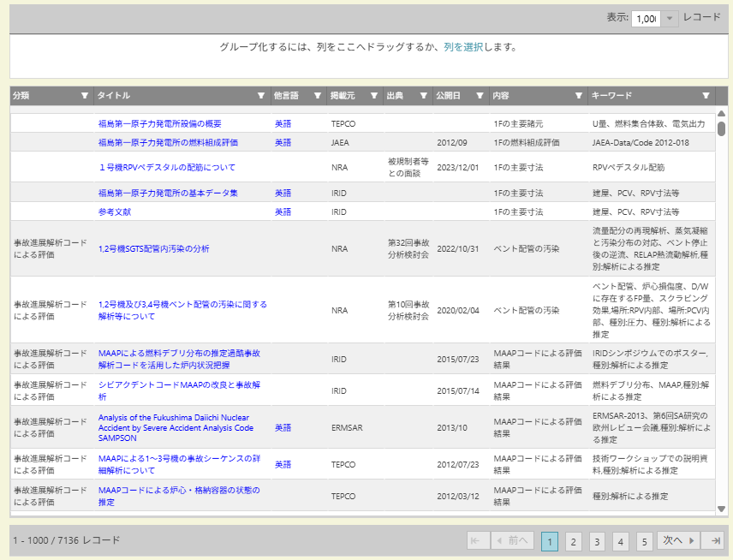Go to first page arrow
This screenshot has height=560, width=733.
478,541
